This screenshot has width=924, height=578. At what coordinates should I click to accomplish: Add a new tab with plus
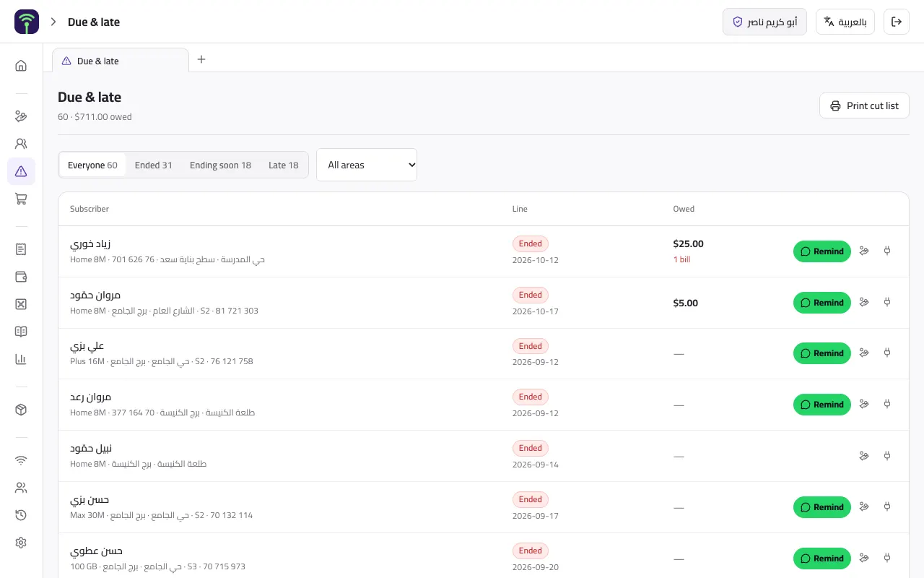pos(201,59)
